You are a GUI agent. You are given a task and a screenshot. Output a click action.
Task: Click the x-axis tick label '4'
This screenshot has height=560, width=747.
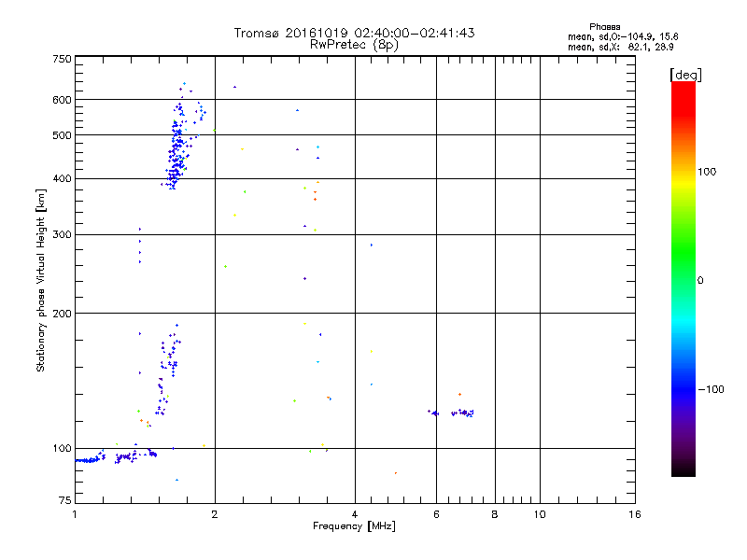point(355,514)
